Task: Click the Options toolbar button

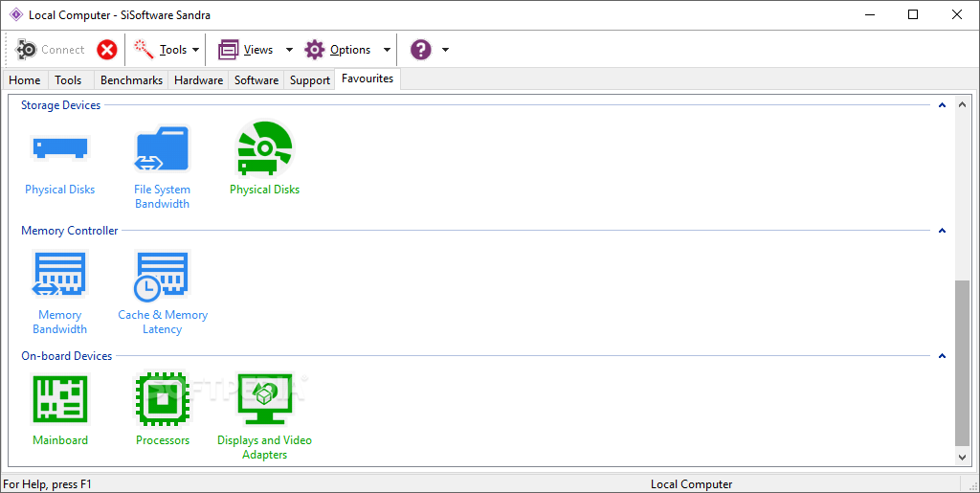Action: coord(338,50)
